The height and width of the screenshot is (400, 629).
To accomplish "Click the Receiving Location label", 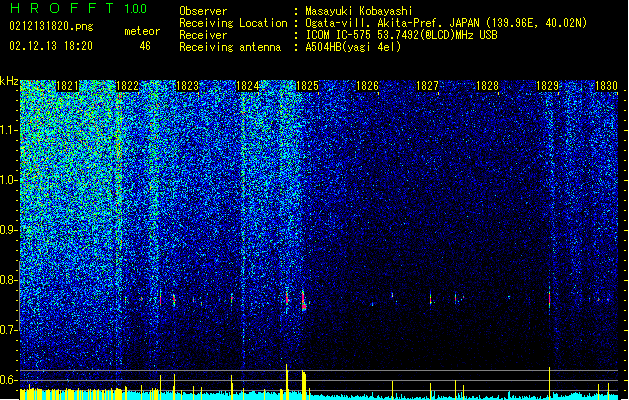I will tap(233, 23).
